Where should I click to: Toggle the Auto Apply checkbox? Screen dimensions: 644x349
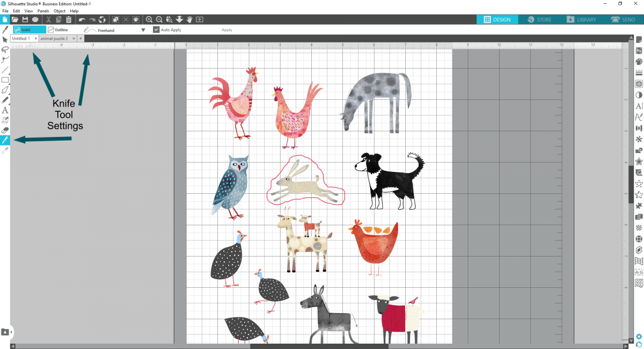[x=156, y=30]
